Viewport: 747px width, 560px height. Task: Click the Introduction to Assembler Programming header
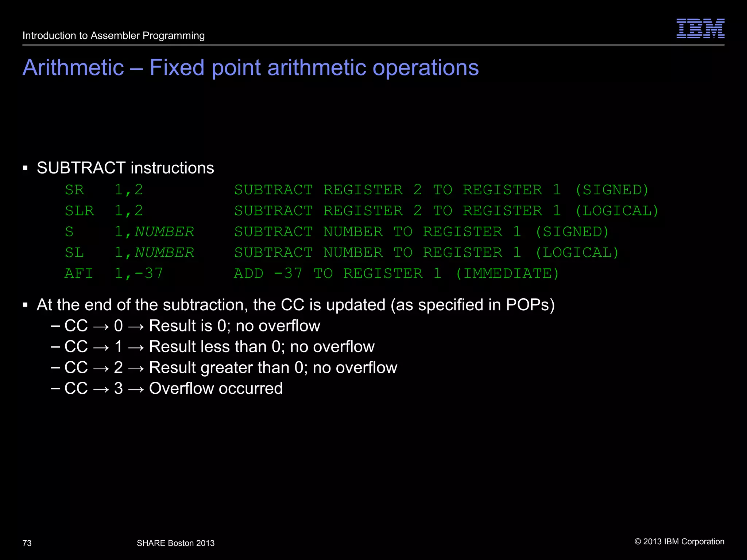tap(113, 36)
